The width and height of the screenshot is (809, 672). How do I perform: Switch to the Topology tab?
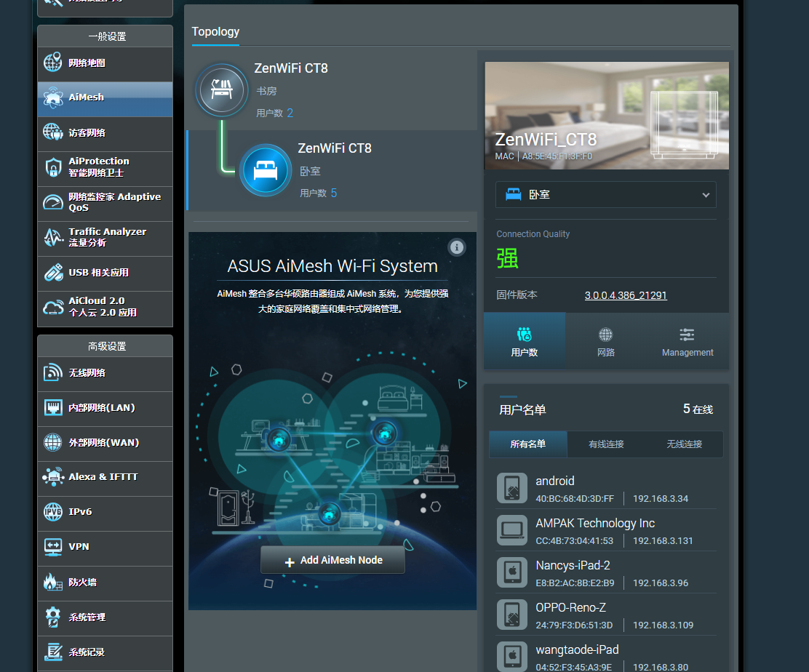[x=215, y=32]
